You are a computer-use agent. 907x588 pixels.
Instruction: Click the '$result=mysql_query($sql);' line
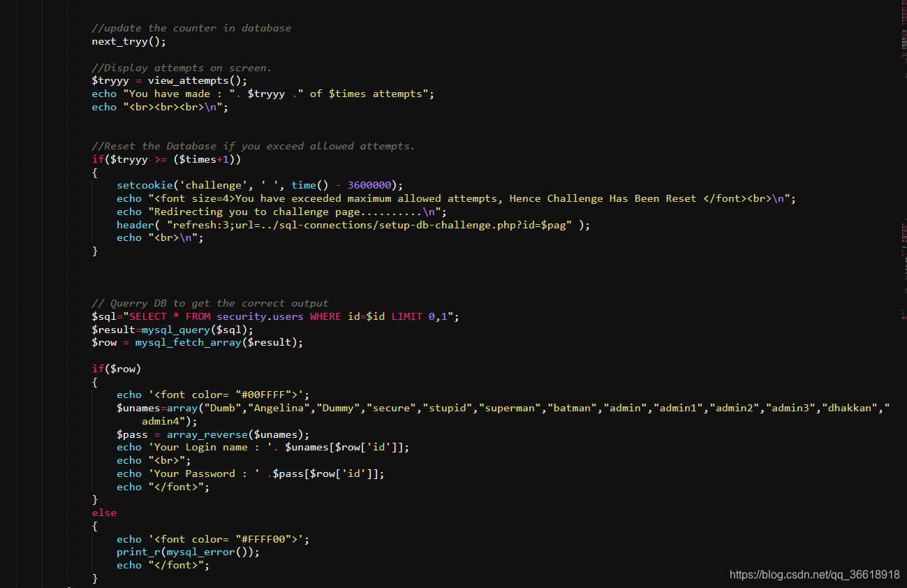click(172, 330)
